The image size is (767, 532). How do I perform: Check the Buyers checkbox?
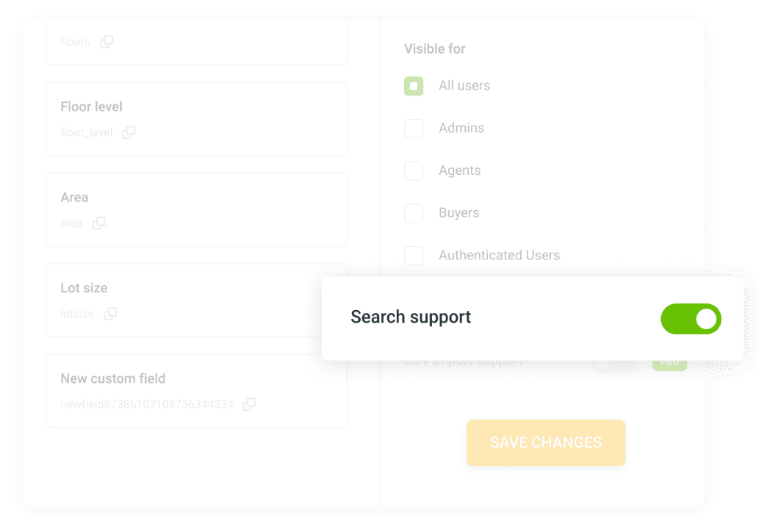[414, 213]
